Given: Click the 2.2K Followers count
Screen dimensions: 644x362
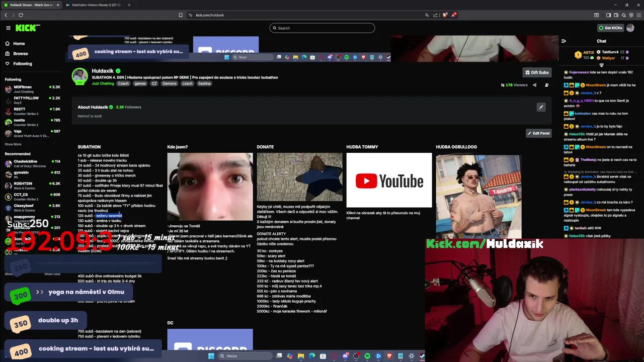Looking at the screenshot, I should 129,107.
